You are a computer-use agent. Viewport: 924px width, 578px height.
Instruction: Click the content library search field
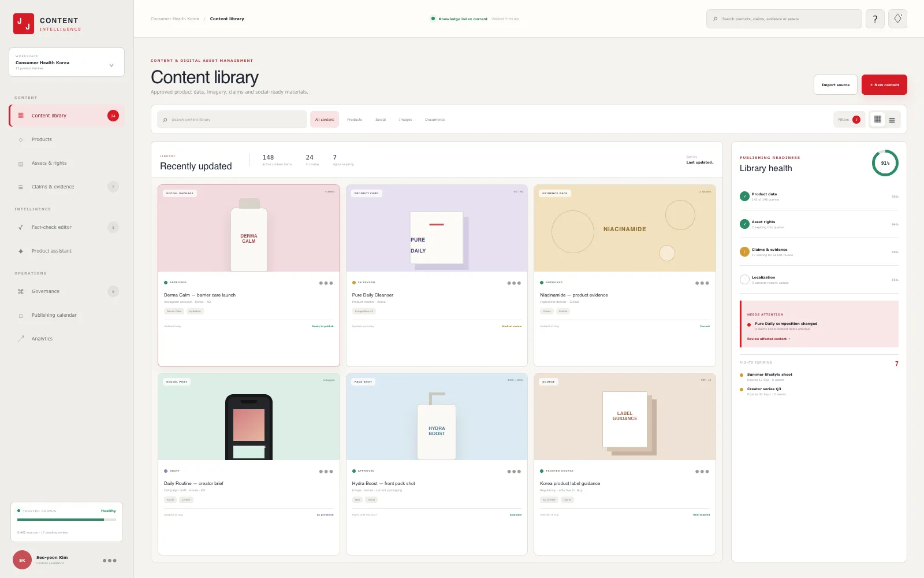click(232, 120)
